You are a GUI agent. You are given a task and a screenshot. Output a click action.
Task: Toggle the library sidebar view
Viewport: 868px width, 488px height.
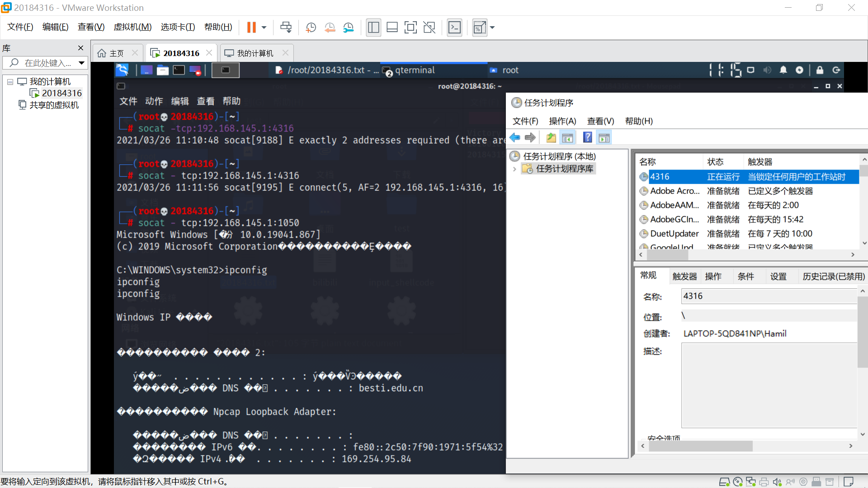[x=373, y=28]
